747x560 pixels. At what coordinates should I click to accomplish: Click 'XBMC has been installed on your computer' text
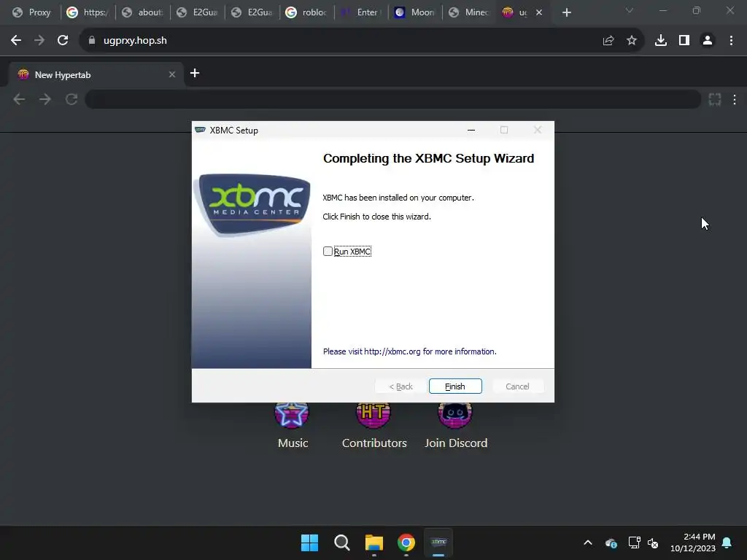point(398,198)
